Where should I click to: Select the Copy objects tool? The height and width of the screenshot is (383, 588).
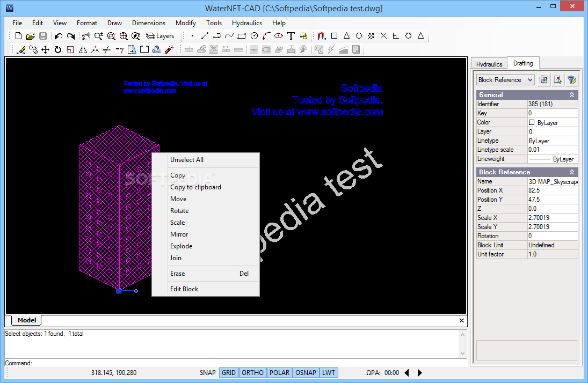[x=33, y=49]
